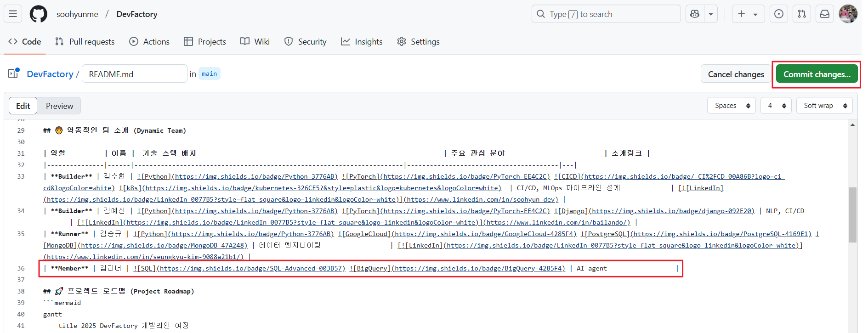Go to the Actions tab
This screenshot has width=868, height=333.
tap(149, 41)
